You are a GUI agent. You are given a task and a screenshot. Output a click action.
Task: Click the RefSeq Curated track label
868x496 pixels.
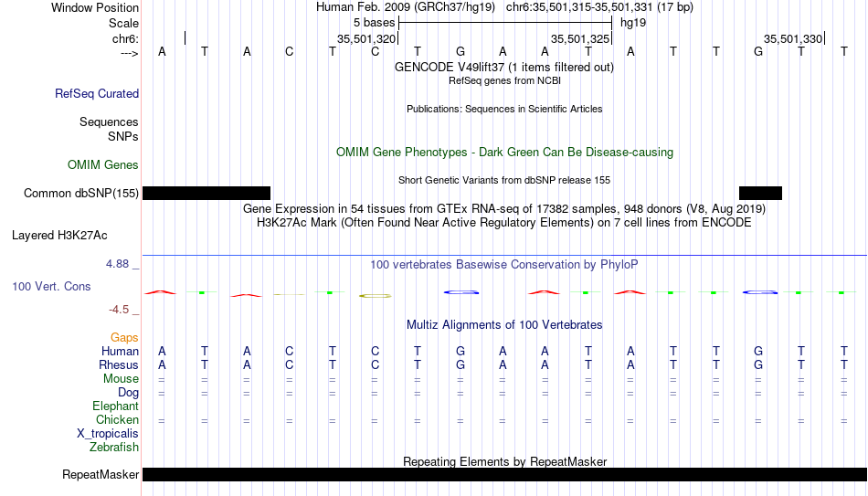(97, 93)
